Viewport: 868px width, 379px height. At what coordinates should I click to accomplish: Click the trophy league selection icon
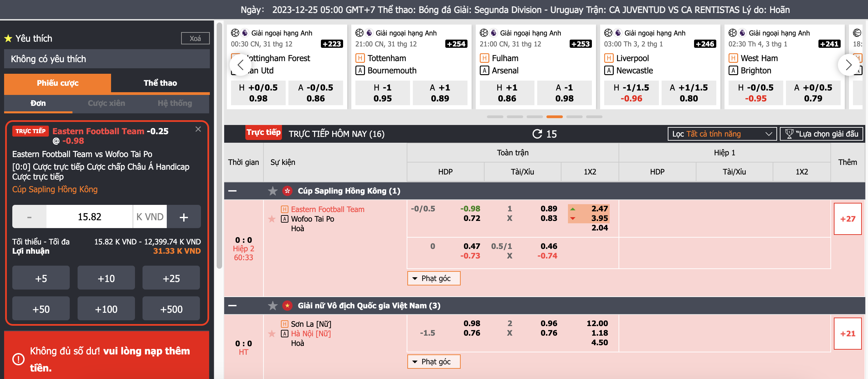[789, 134]
